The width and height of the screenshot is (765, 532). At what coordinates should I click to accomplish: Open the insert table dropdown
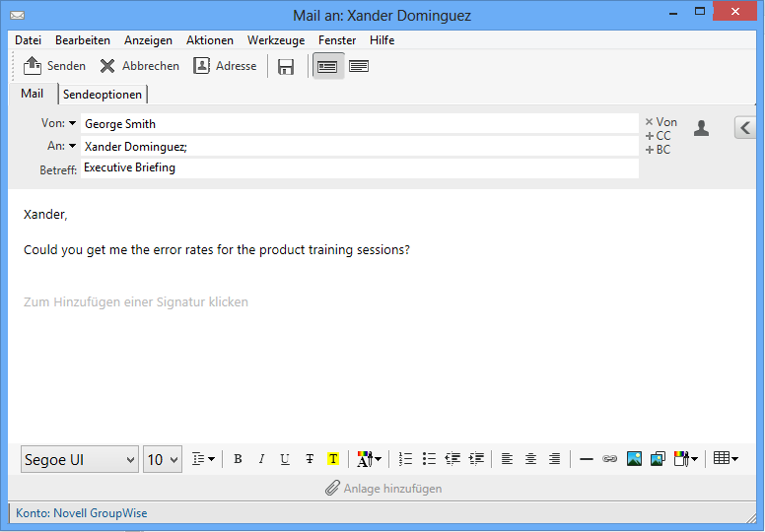tap(726, 458)
